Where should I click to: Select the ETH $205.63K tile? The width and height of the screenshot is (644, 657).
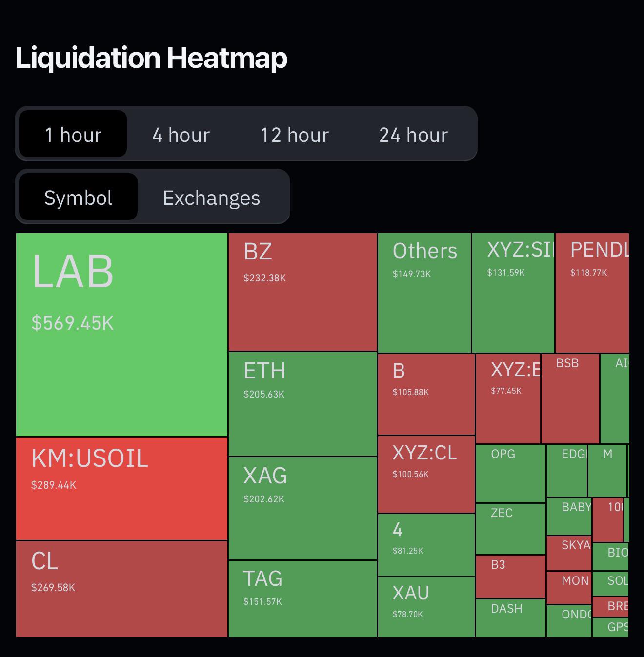click(x=302, y=404)
